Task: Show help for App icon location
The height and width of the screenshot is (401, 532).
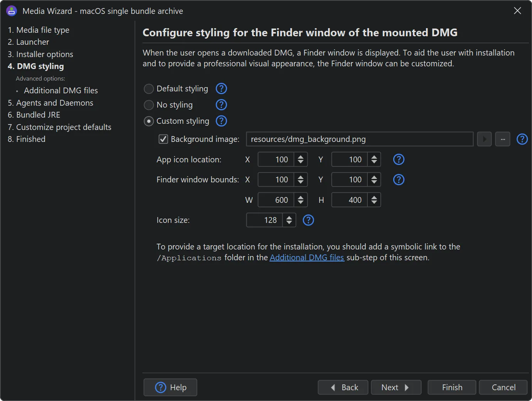Action: [399, 160]
